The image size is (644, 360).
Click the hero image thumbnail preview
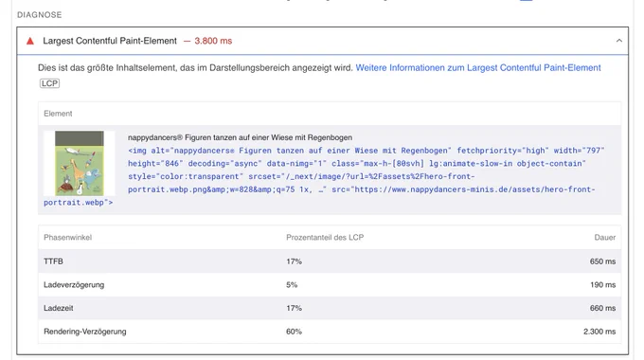(x=80, y=163)
